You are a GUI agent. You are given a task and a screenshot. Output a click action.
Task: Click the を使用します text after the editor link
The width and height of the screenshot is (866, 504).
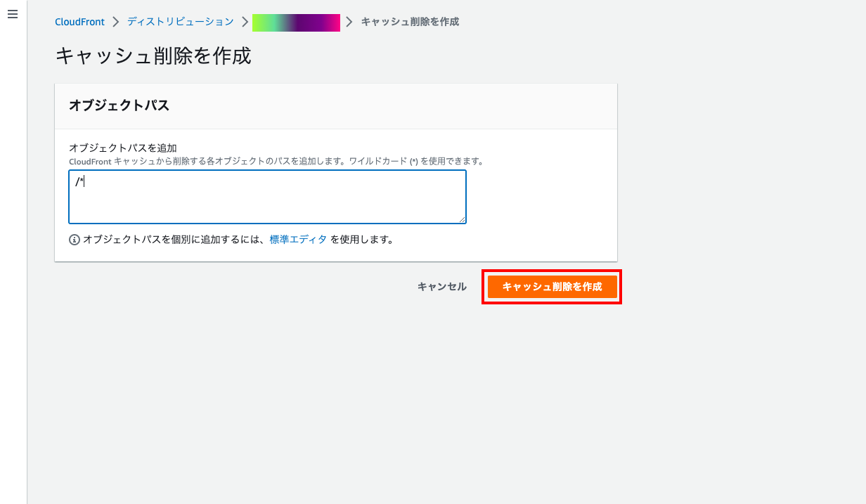pyautogui.click(x=361, y=239)
